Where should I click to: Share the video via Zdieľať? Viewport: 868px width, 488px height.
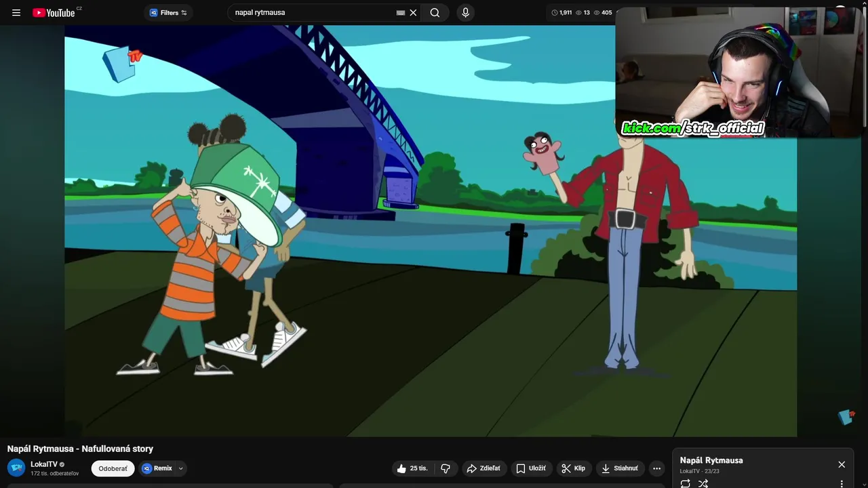tap(484, 468)
